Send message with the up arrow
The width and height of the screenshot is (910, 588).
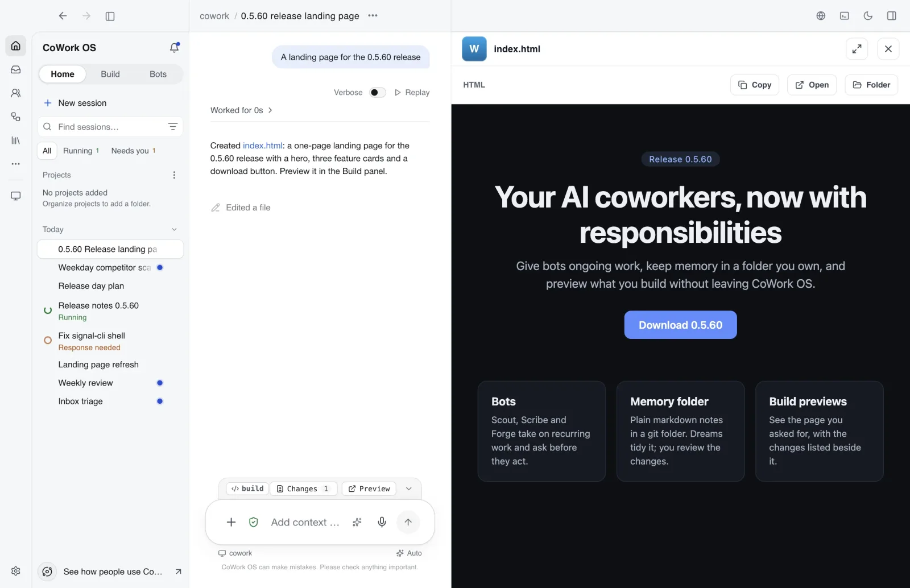pyautogui.click(x=408, y=522)
